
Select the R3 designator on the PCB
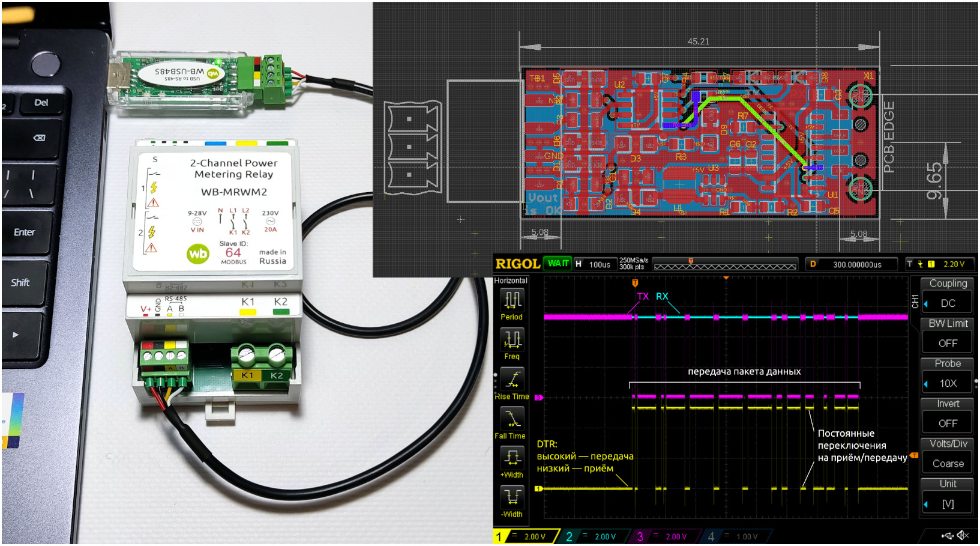[x=681, y=156]
